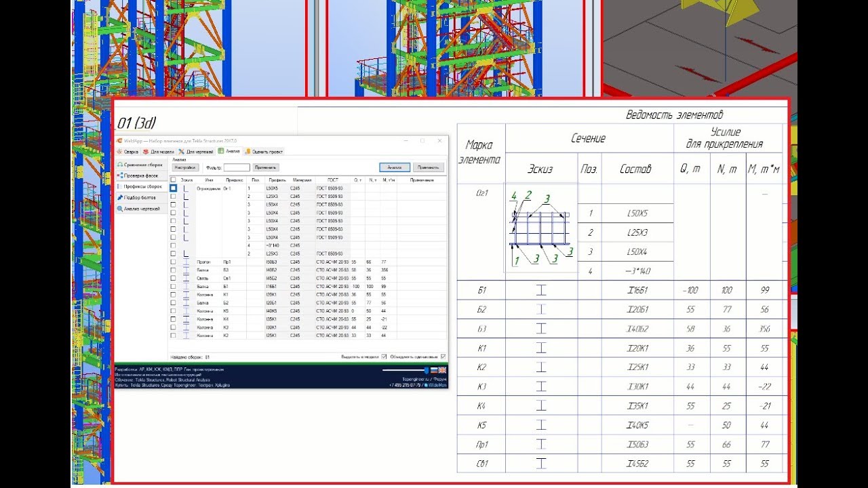The width and height of the screenshot is (868, 488).
Task: Click the 01 (3d) drawing title
Action: (x=136, y=123)
